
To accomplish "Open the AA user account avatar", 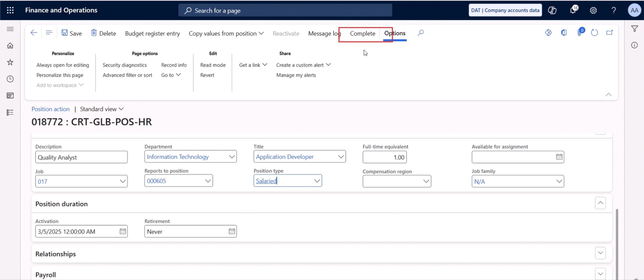I will pyautogui.click(x=634, y=10).
